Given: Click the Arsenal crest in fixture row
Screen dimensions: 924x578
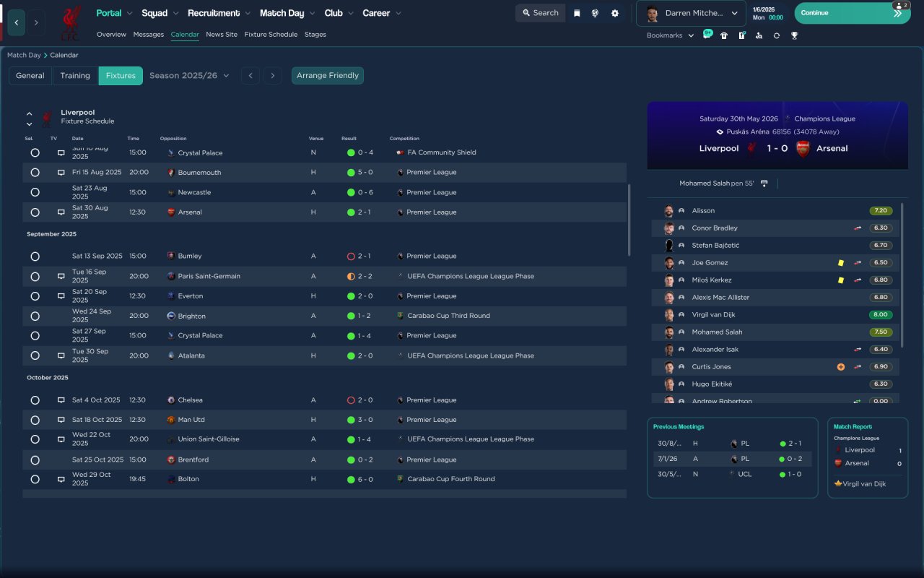Looking at the screenshot, I should (170, 212).
